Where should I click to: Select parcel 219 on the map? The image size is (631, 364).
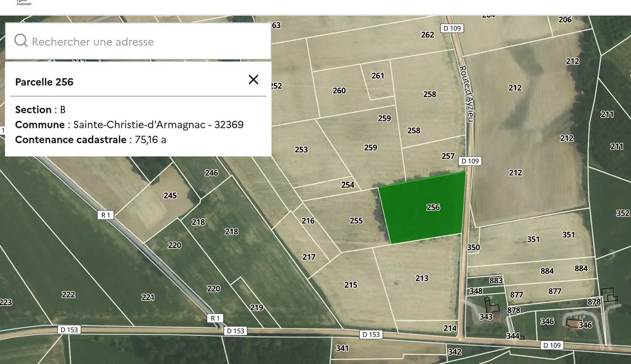pyautogui.click(x=256, y=308)
